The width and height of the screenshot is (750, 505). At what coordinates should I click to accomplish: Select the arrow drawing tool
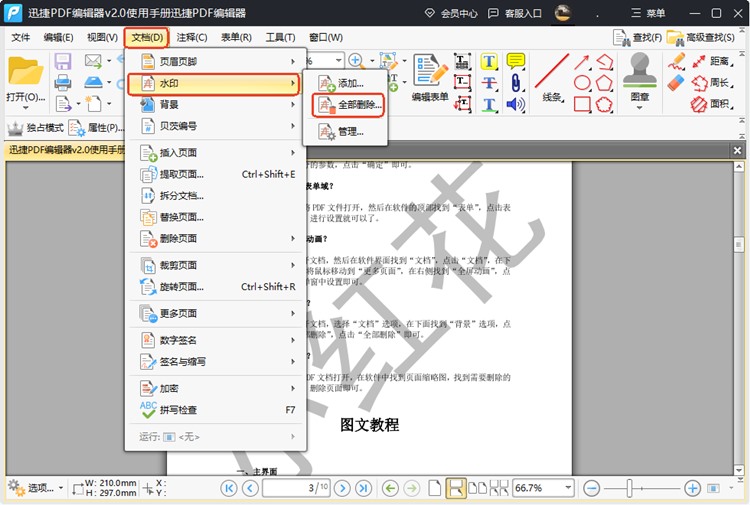point(582,62)
